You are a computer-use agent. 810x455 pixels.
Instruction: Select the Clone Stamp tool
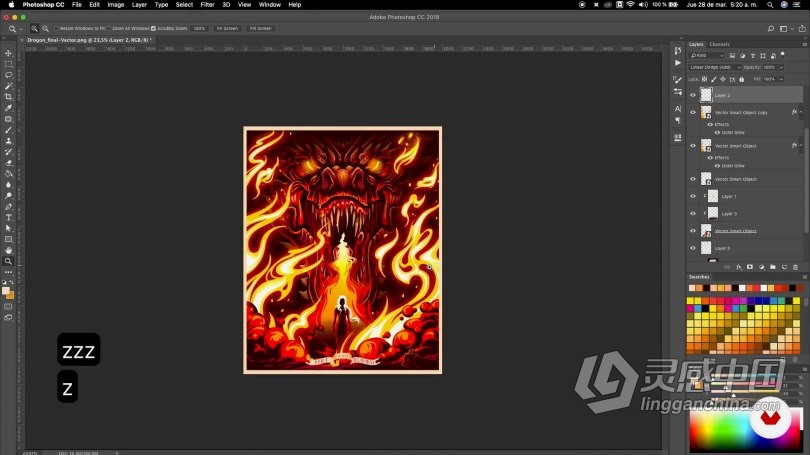[x=8, y=141]
